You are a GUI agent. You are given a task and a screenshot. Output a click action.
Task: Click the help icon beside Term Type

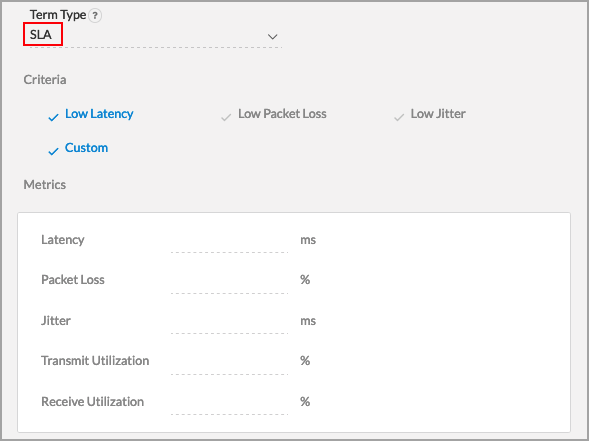click(95, 16)
